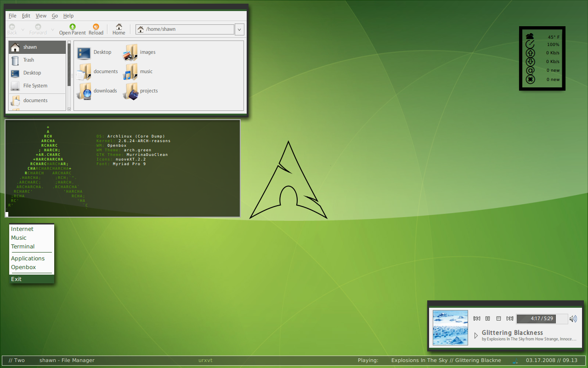Click urxvt in the taskbar
The image size is (588, 368).
(x=205, y=360)
